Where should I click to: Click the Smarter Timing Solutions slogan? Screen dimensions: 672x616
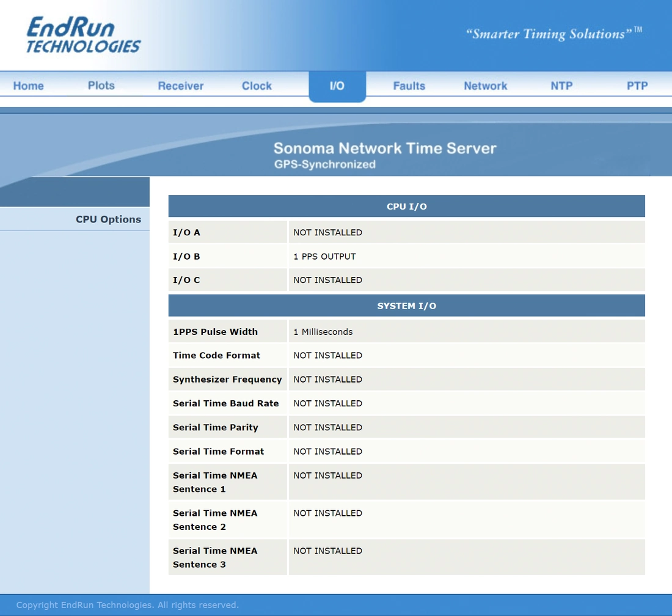(x=553, y=34)
